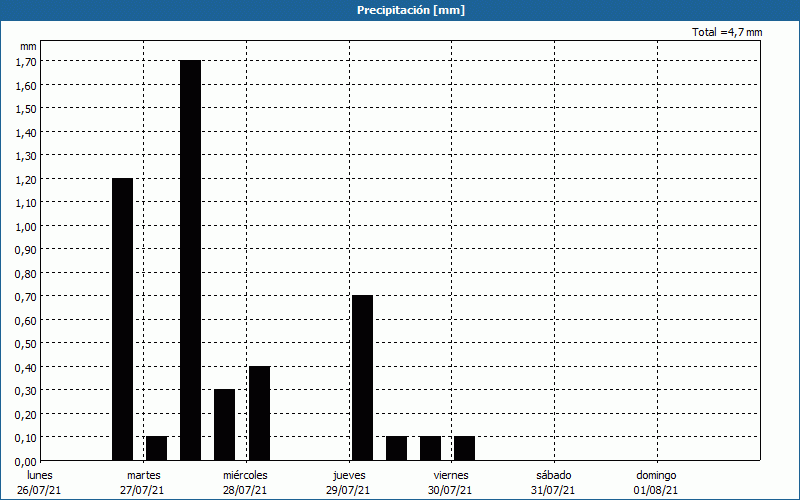Select the 0,40 y-axis value
Viewport: 800px width, 500px height.
(x=26, y=367)
